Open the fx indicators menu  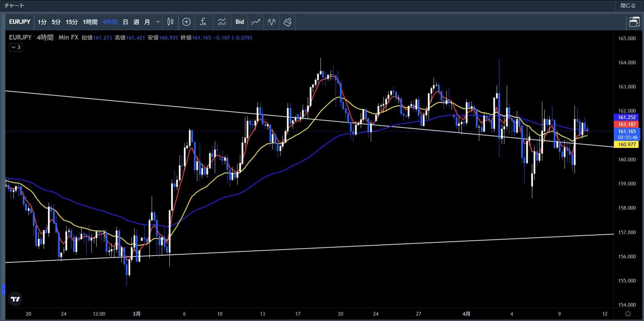click(203, 22)
